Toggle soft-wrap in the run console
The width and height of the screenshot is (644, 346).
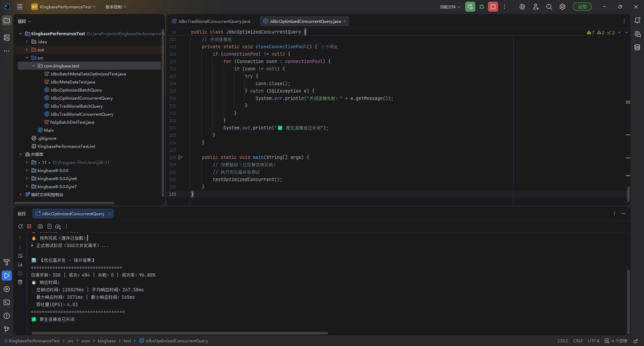tap(20, 256)
